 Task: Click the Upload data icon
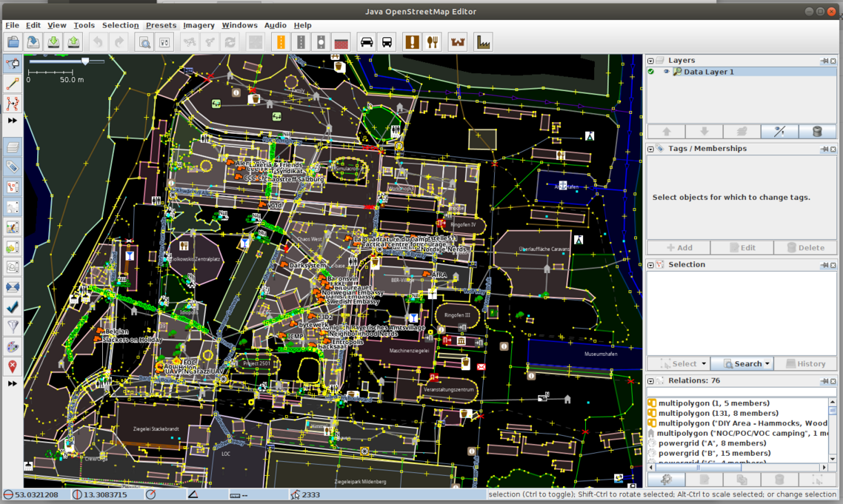[x=73, y=42]
